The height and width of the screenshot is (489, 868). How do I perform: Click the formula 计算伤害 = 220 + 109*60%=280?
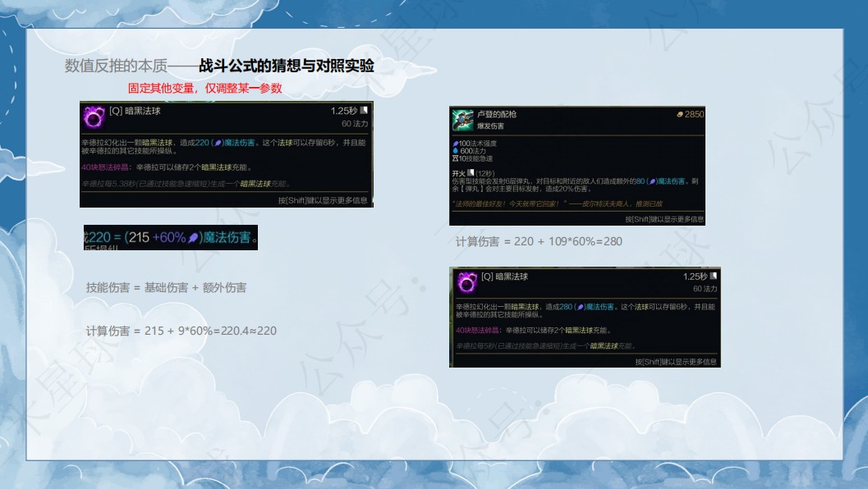coord(539,241)
